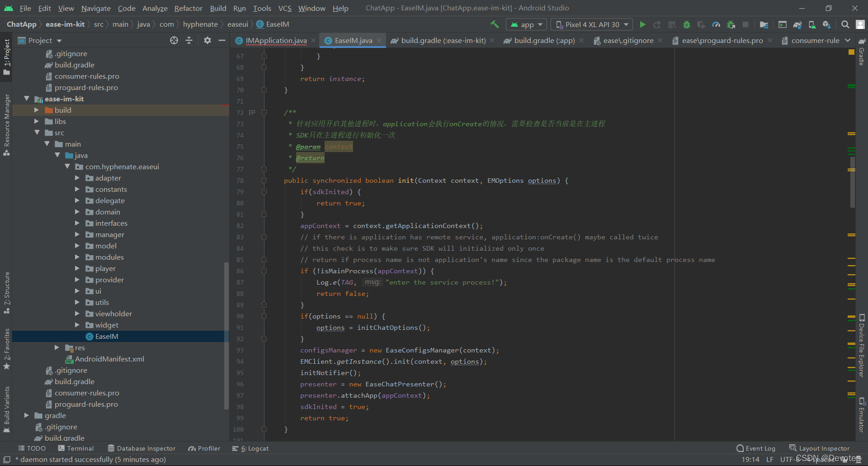Image resolution: width=868 pixels, height=466 pixels.
Task: Click the hyphenate breadcrumb in the navigation bar
Action: pyautogui.click(x=200, y=24)
